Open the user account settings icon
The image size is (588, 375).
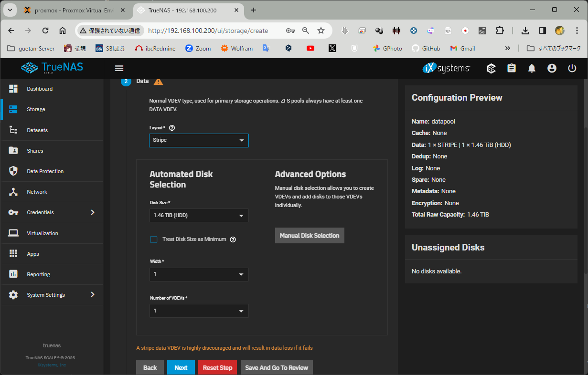click(x=552, y=68)
